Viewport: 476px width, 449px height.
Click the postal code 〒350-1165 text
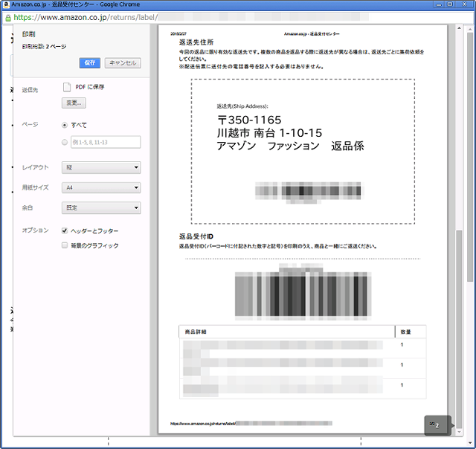249,120
